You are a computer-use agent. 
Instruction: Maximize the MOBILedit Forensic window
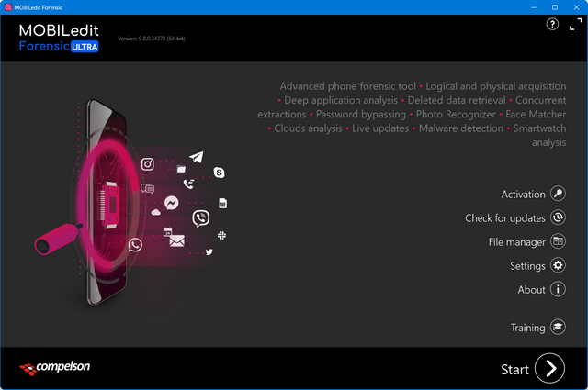(555, 7)
